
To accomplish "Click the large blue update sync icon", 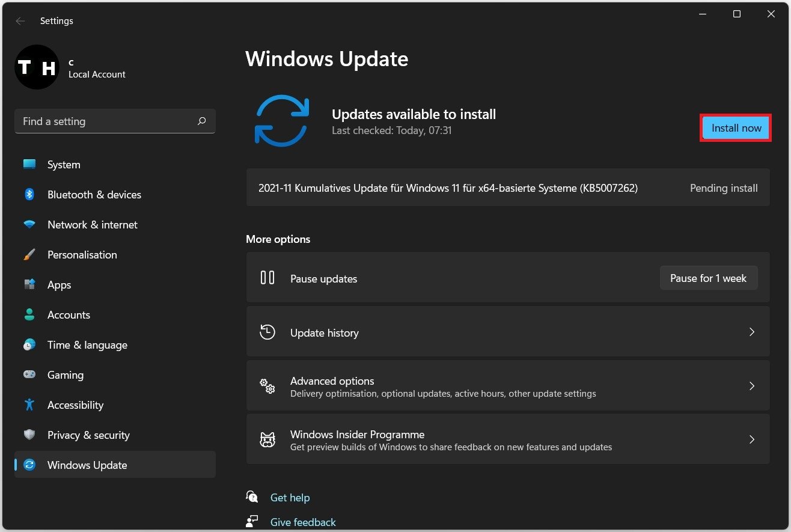I will tap(282, 120).
